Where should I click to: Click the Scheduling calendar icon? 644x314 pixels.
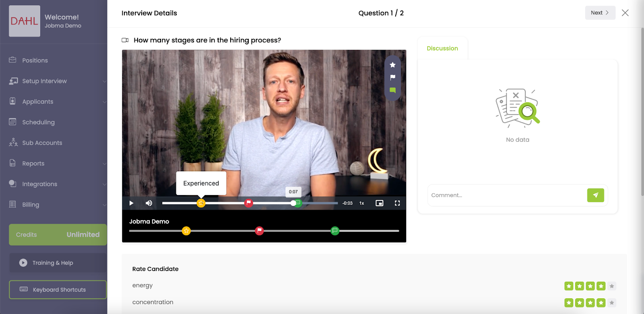click(x=12, y=122)
